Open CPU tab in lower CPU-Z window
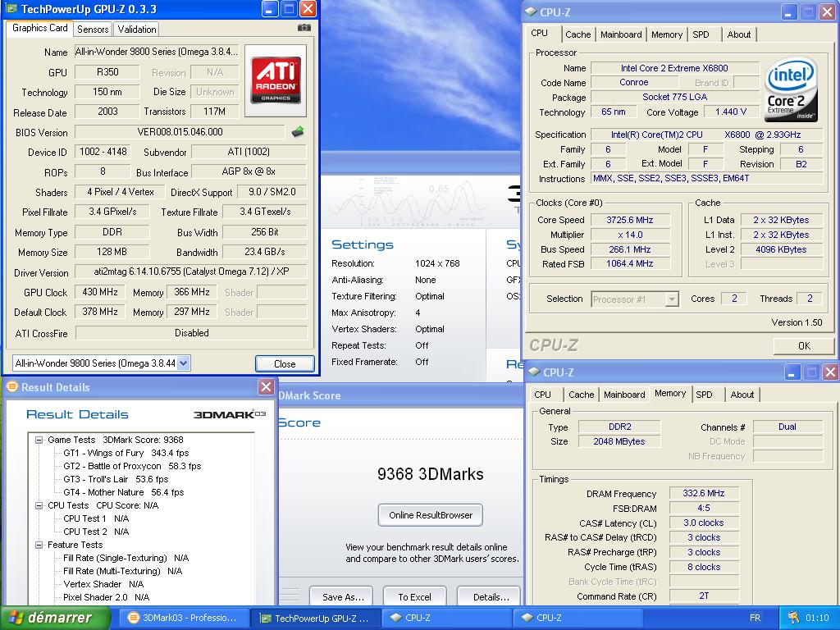The width and height of the screenshot is (840, 630). (x=542, y=395)
